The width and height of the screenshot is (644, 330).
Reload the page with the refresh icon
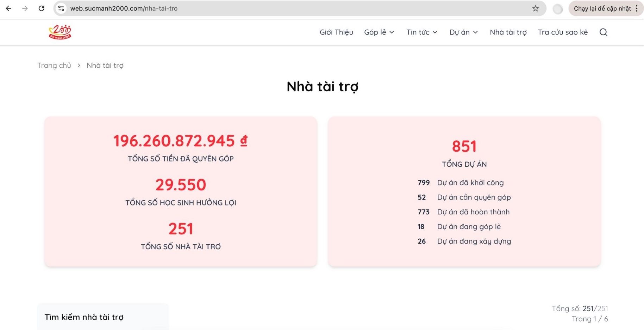click(42, 8)
